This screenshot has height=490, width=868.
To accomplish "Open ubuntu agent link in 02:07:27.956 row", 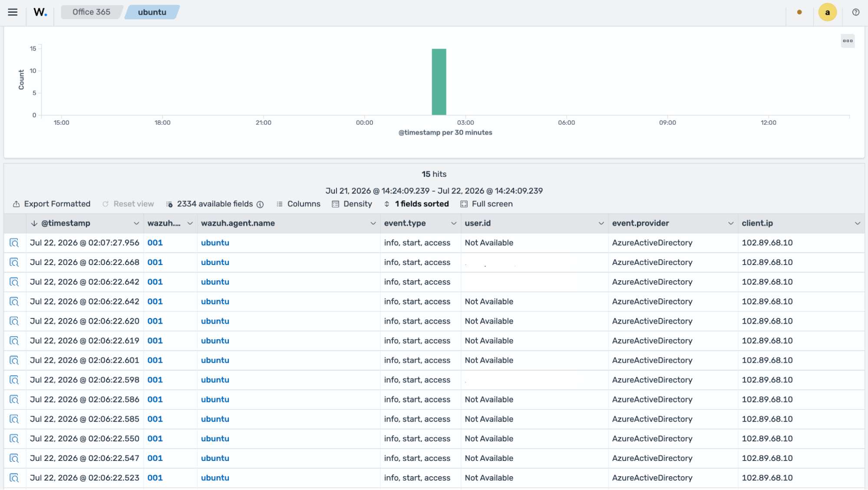I will [x=215, y=243].
